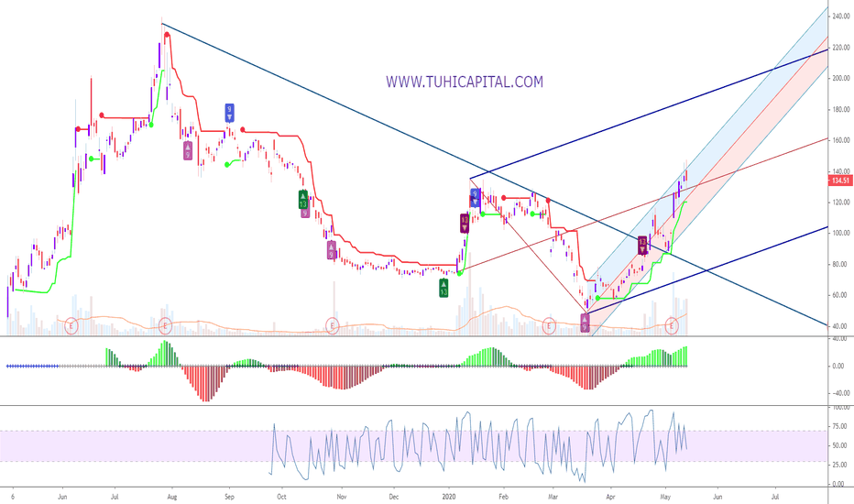Select the green dot at early January 2020 breakout
This screenshot has width=854, height=504.
459,273
